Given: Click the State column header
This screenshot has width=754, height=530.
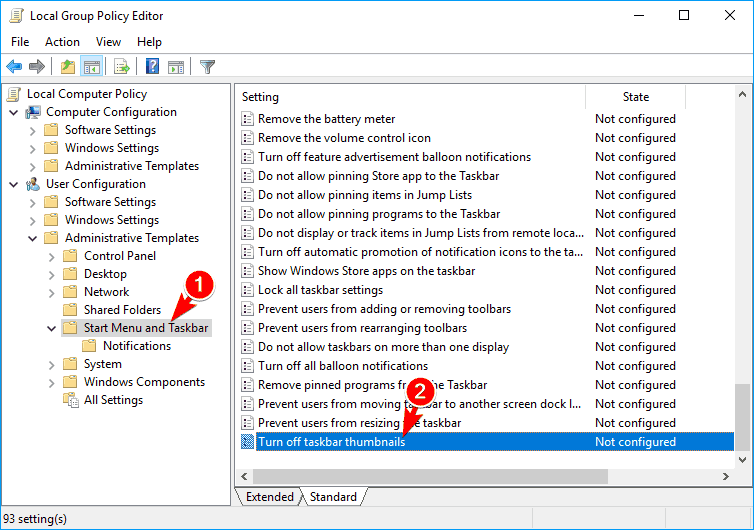Looking at the screenshot, I should 636,97.
